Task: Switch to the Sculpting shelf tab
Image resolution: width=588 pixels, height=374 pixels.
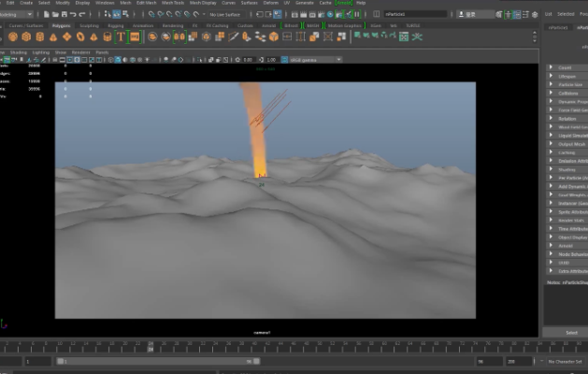Action: point(89,25)
